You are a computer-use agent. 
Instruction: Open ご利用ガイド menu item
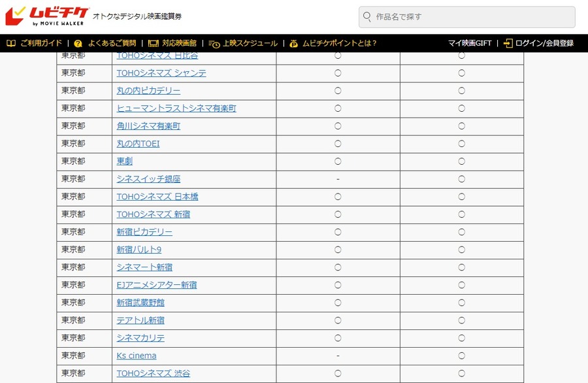(41, 43)
